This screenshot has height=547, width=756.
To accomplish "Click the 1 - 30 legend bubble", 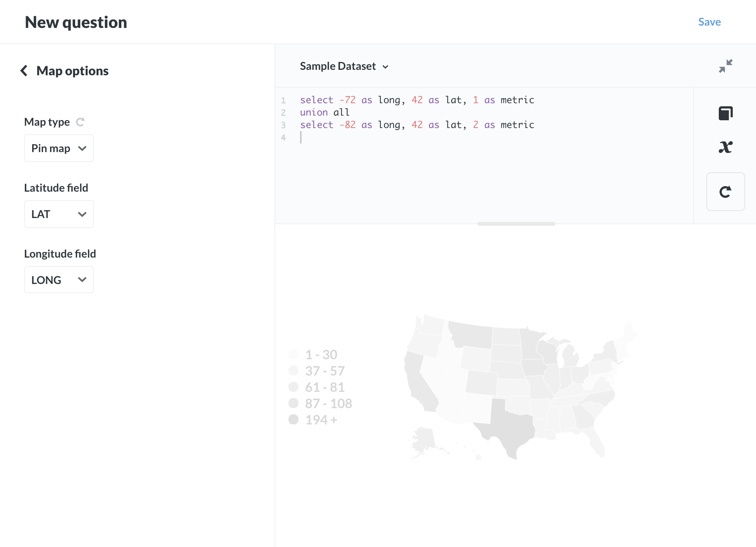I will pyautogui.click(x=294, y=354).
